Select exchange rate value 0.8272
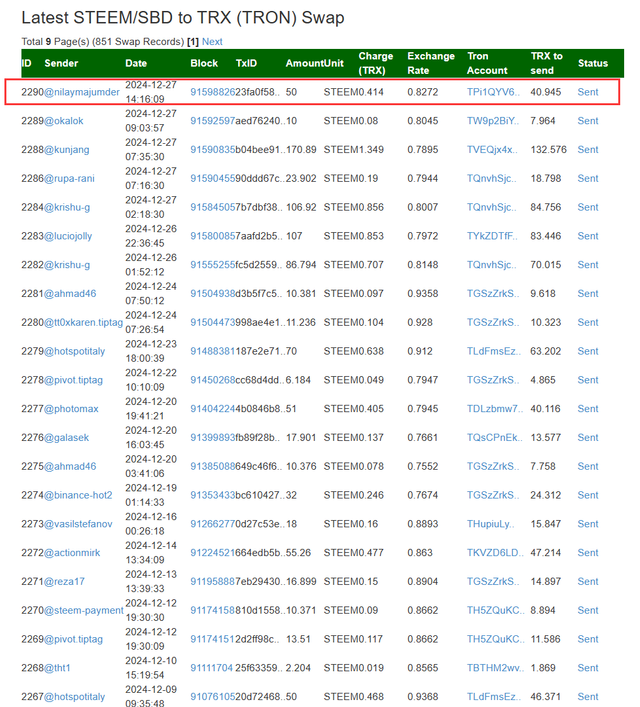The height and width of the screenshot is (707, 640). [423, 92]
